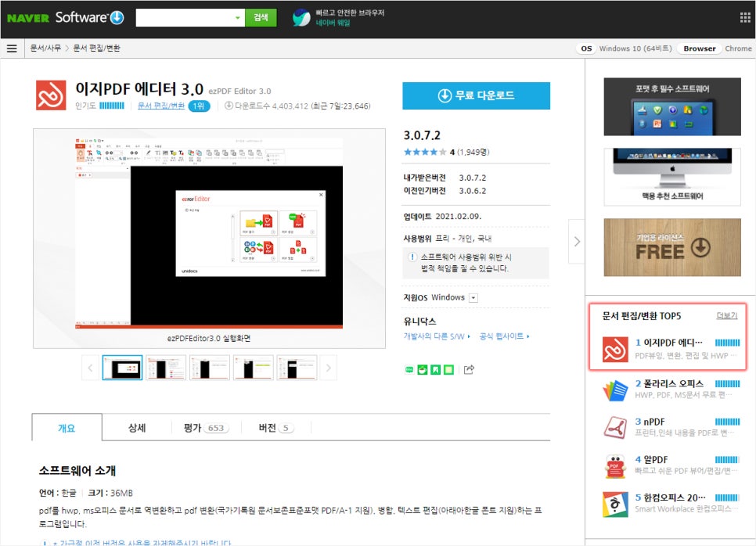Share via green Band icon

click(x=423, y=370)
